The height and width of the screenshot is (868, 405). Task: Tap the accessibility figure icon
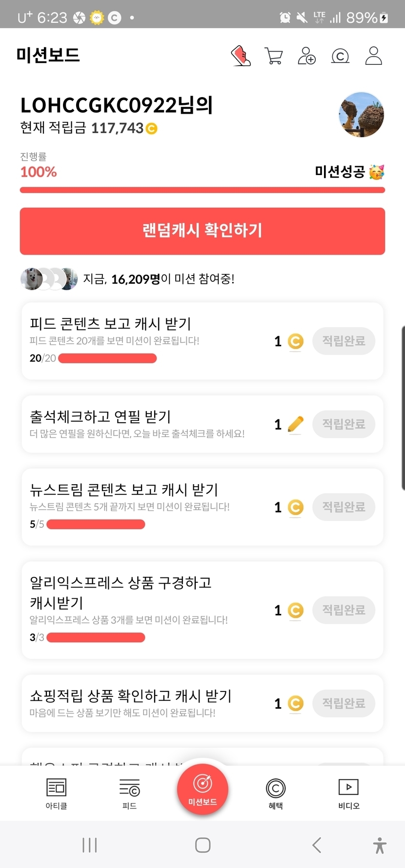click(379, 845)
